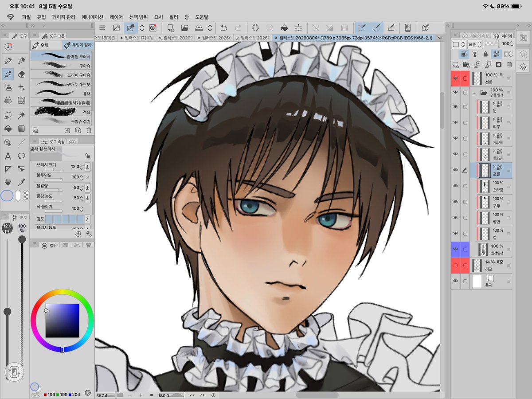The height and width of the screenshot is (399, 532).
Task: Open the 편집 menu
Action: point(41,17)
